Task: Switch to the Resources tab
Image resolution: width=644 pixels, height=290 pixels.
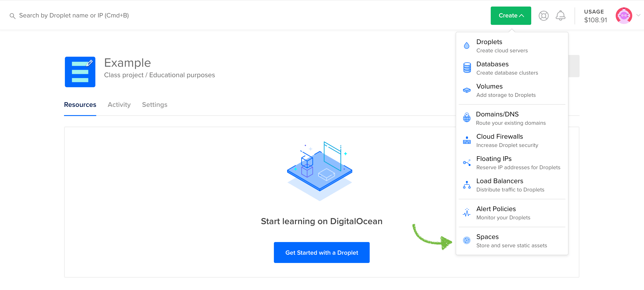Action: pos(80,105)
